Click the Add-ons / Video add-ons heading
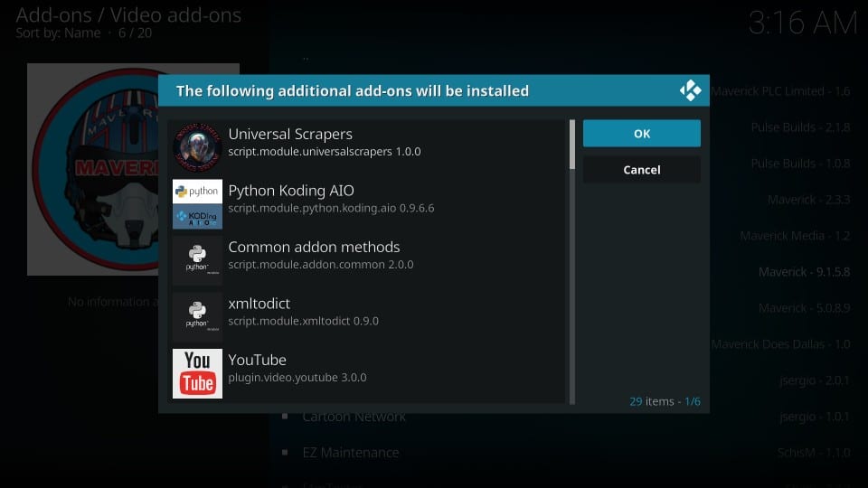 click(128, 15)
